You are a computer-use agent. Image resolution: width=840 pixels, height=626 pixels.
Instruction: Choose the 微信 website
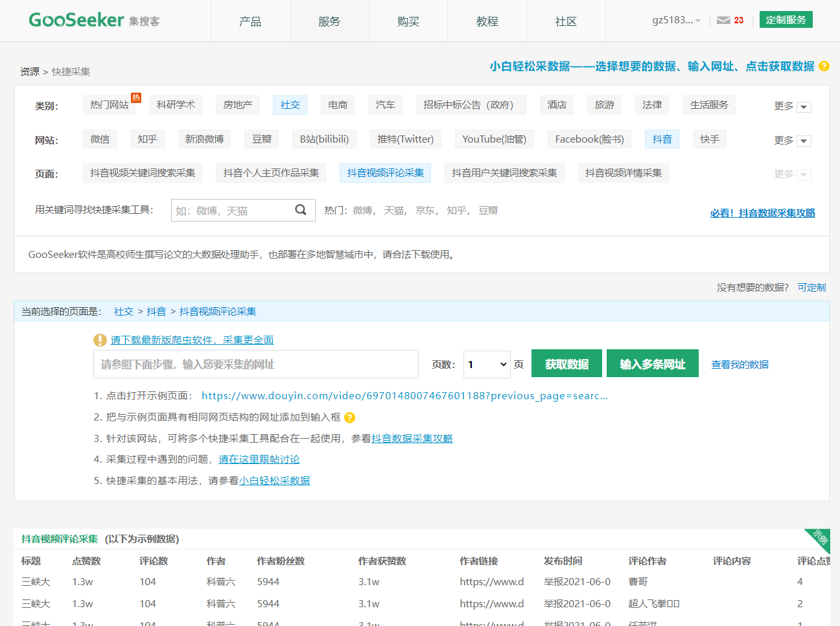pos(100,139)
